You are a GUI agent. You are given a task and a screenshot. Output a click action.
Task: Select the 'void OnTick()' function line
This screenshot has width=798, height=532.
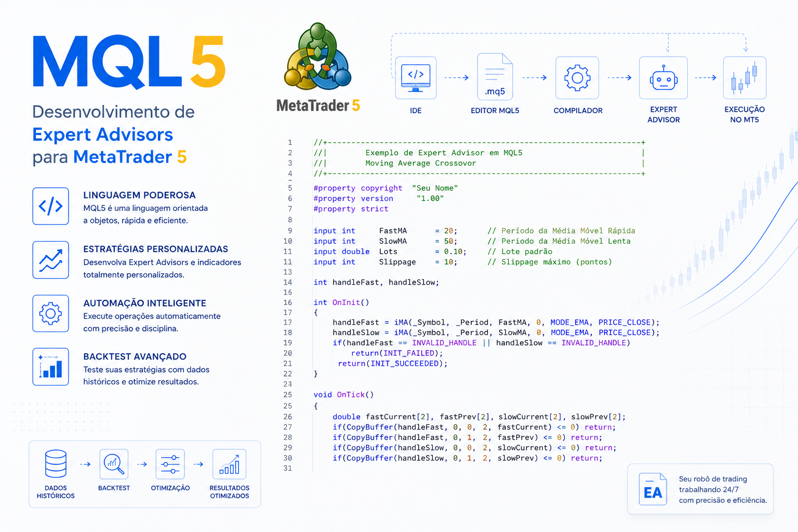343,395
